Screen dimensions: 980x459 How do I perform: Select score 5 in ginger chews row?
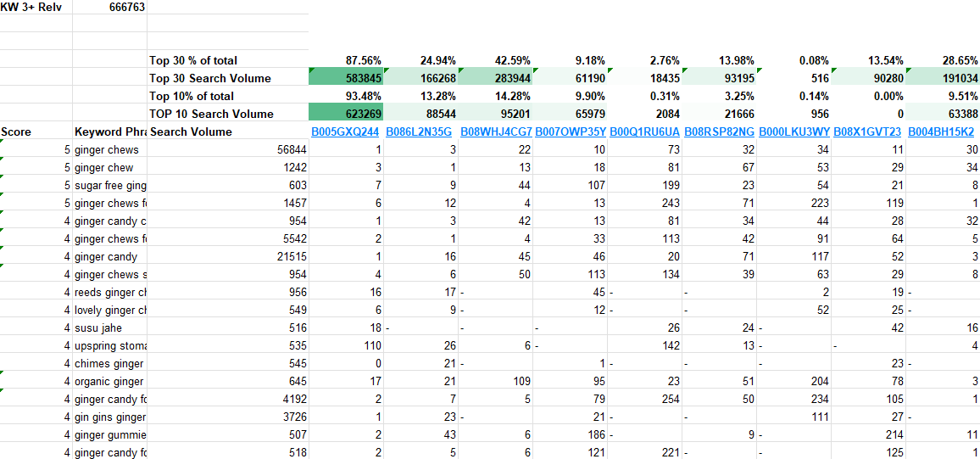tap(36, 150)
